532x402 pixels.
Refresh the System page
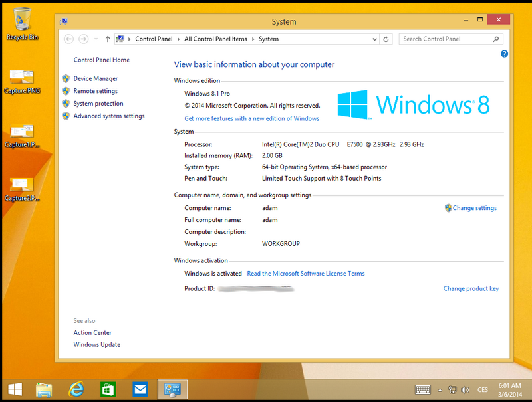coord(386,39)
